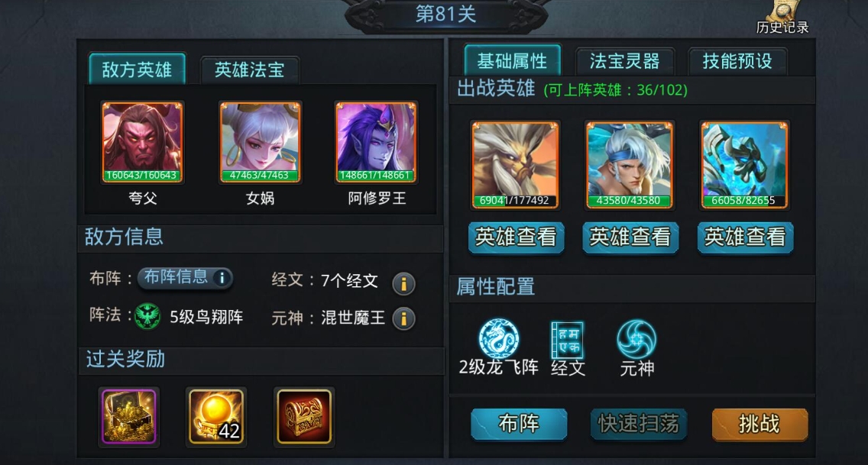Viewport: 868px width, 465px height.
Task: View the red treasure chest reward
Action: click(304, 416)
